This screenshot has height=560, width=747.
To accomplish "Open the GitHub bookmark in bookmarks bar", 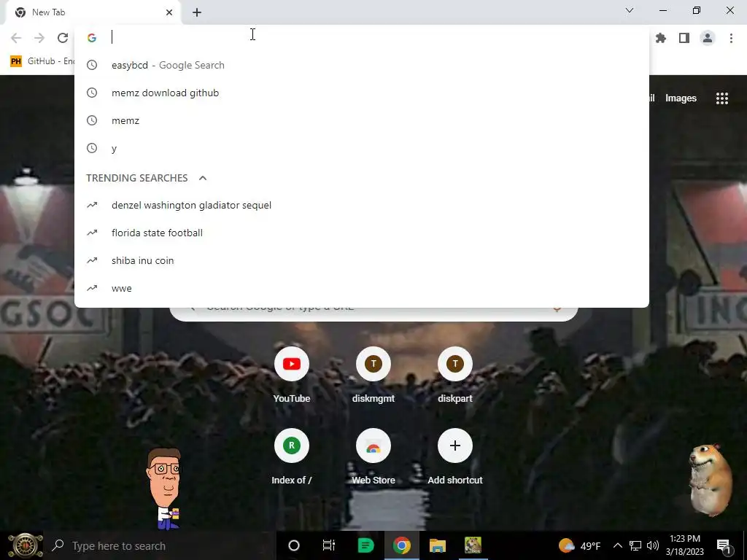I will pyautogui.click(x=42, y=61).
